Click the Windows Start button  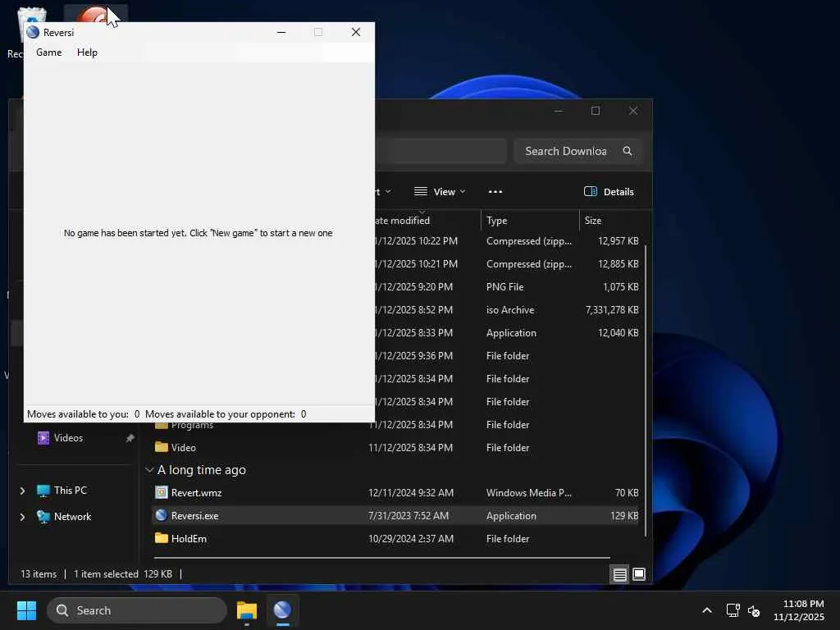26,610
